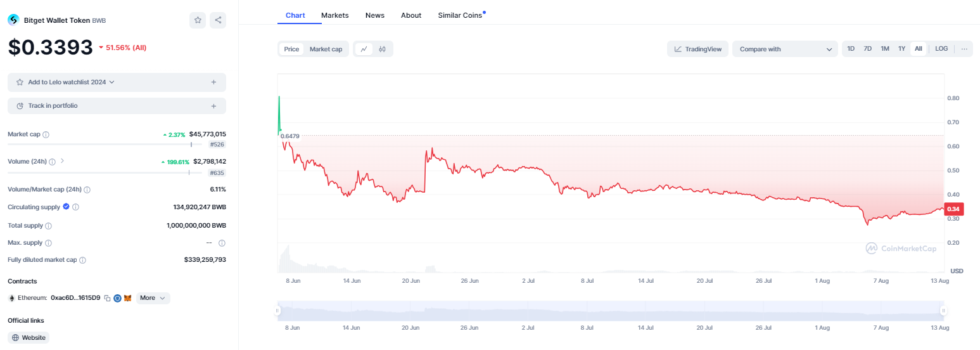Screen dimensions: 980x350
Task: Click Circulating supply verified badge
Action: click(66, 207)
